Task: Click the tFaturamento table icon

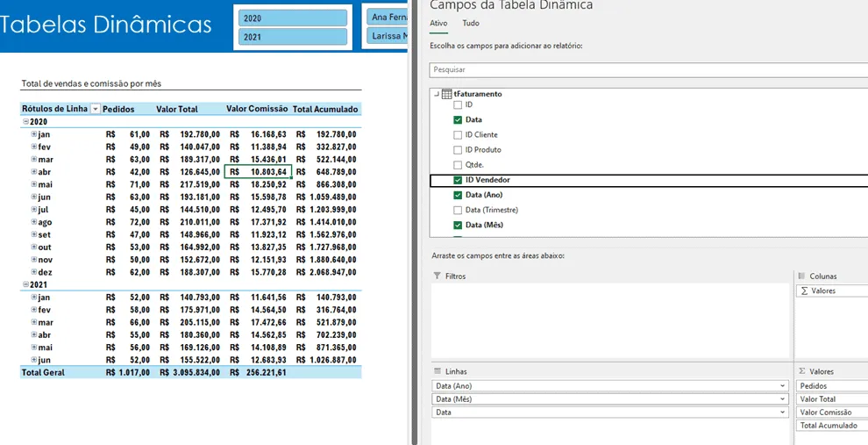Action: coord(447,94)
